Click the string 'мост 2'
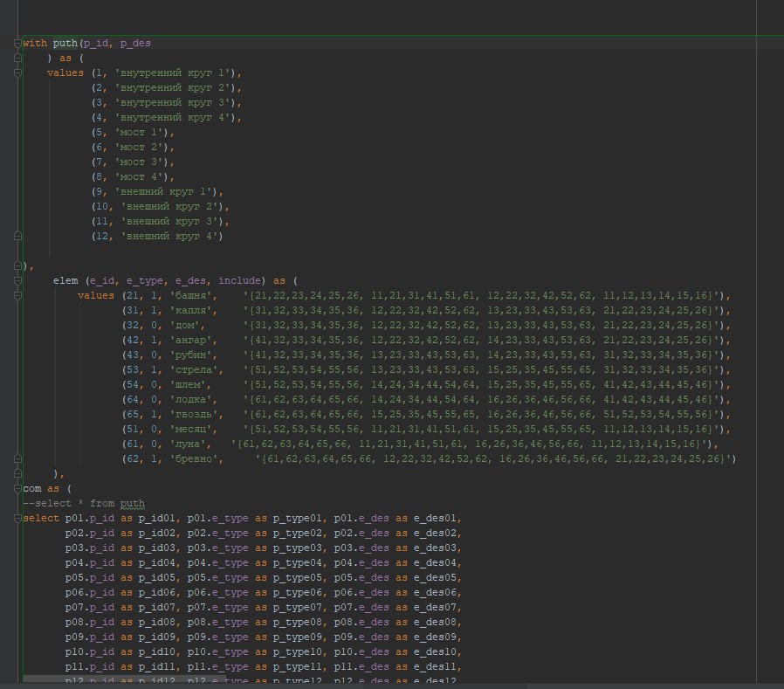Screen dimensions: 784x689 coord(139,147)
